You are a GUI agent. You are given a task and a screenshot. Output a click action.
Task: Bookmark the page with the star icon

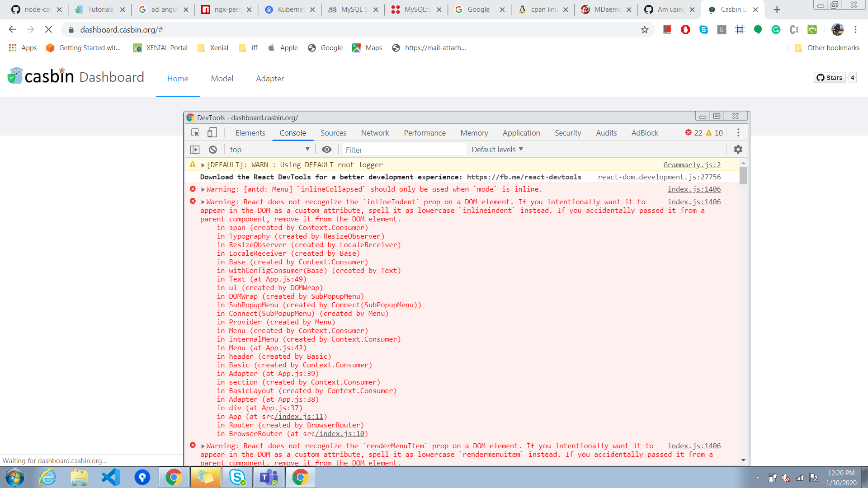645,30
